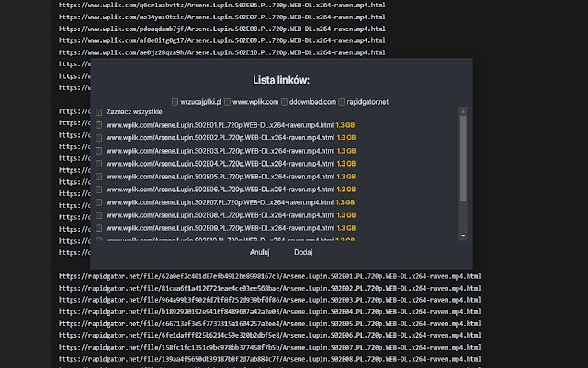The width and height of the screenshot is (588, 368).
Task: Tick the wrzucajpliki.pl filter checkbox
Action: click(x=175, y=102)
